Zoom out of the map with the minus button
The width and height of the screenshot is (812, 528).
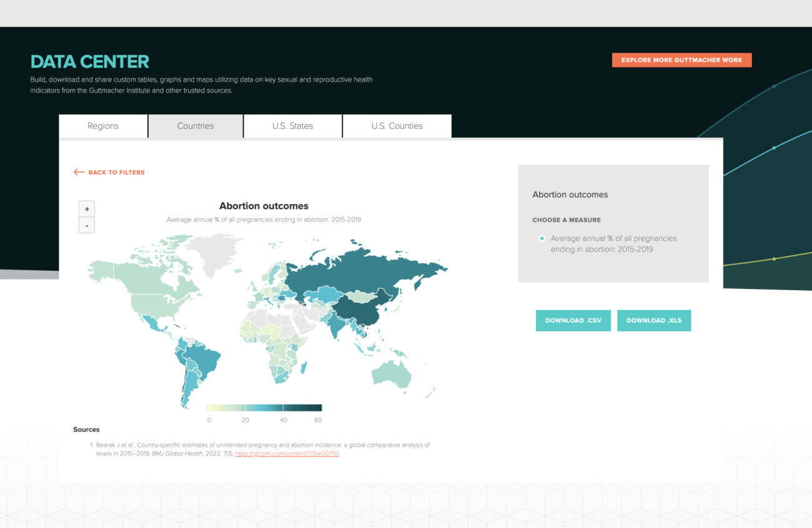(x=87, y=225)
